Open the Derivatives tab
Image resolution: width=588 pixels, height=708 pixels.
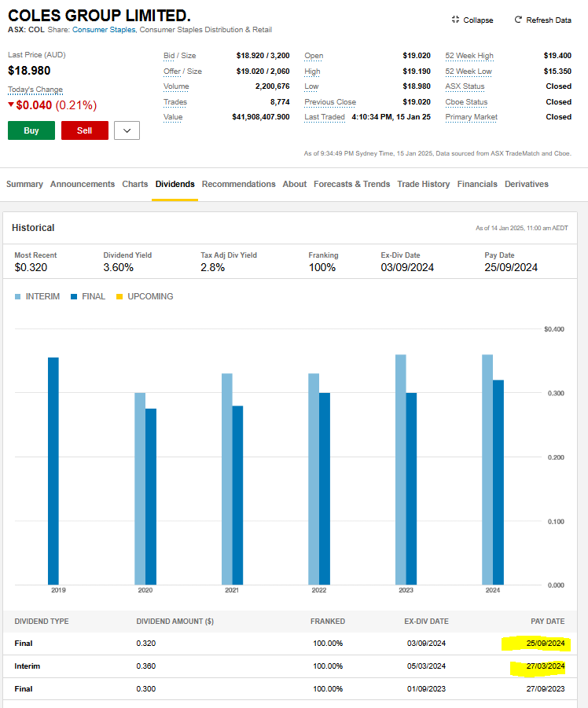pyautogui.click(x=527, y=184)
